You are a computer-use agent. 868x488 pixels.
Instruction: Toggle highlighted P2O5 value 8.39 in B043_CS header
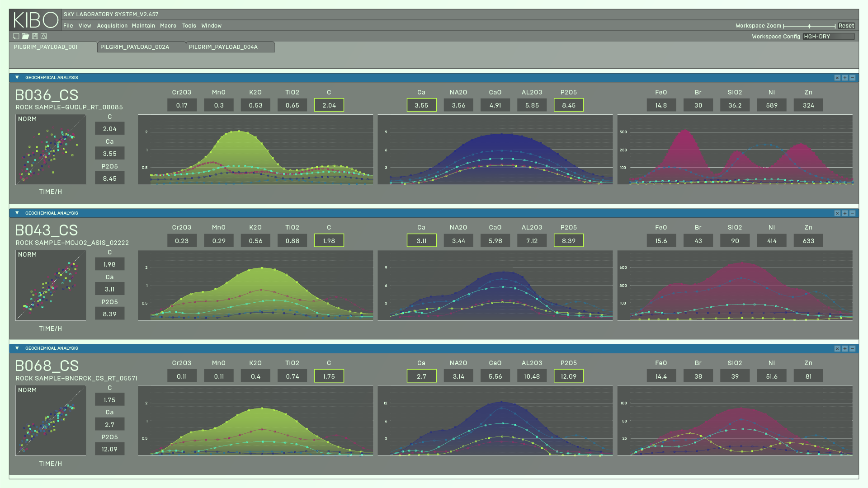click(569, 241)
